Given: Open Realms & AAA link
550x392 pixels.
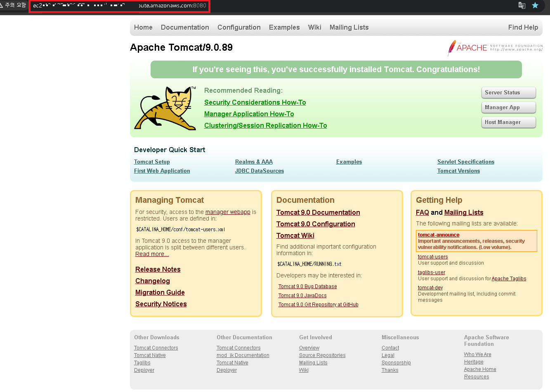Looking at the screenshot, I should click(x=254, y=162).
